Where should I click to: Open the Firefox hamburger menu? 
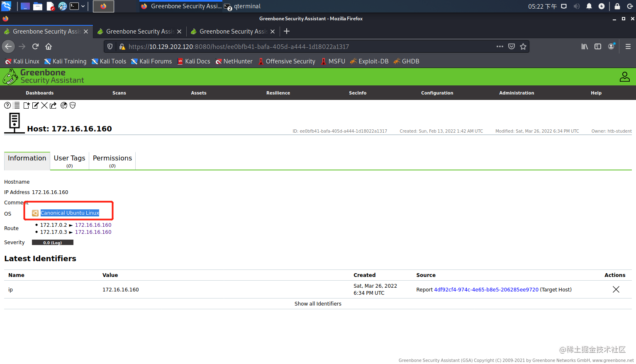click(x=628, y=46)
